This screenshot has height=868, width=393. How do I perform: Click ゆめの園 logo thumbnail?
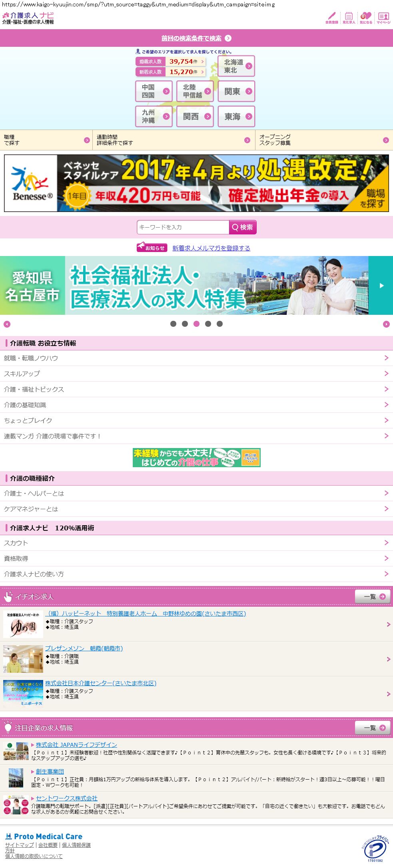click(23, 624)
